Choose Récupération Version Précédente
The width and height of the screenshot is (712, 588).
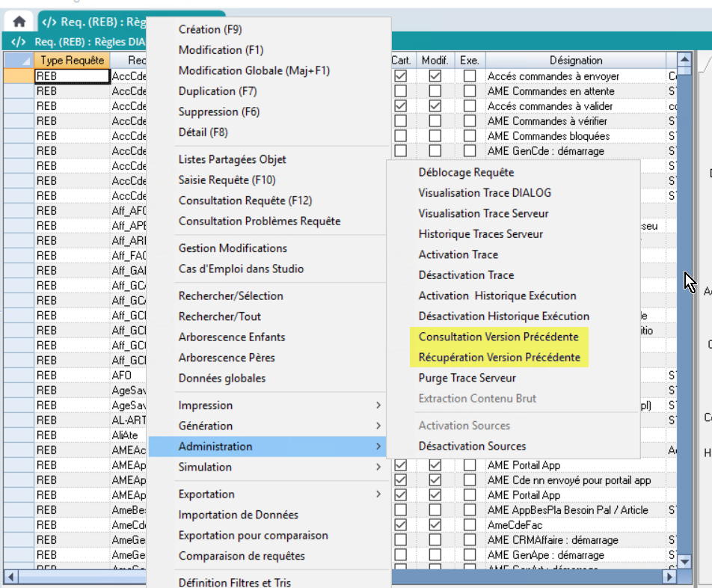point(499,358)
